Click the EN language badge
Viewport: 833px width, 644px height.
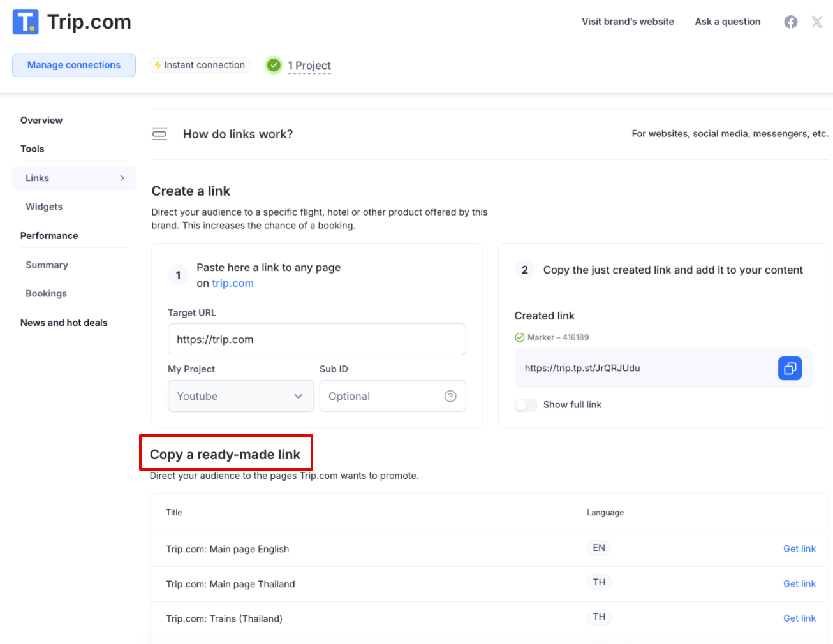click(x=599, y=548)
